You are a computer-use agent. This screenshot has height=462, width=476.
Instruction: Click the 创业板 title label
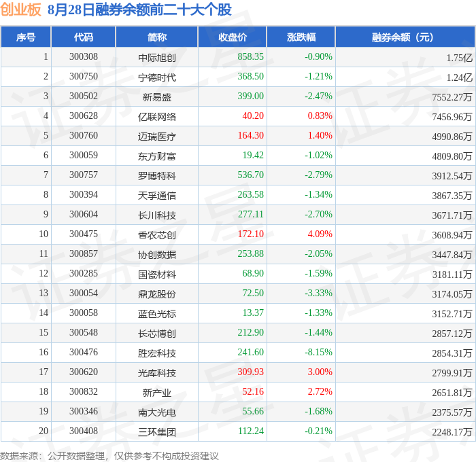[20, 10]
